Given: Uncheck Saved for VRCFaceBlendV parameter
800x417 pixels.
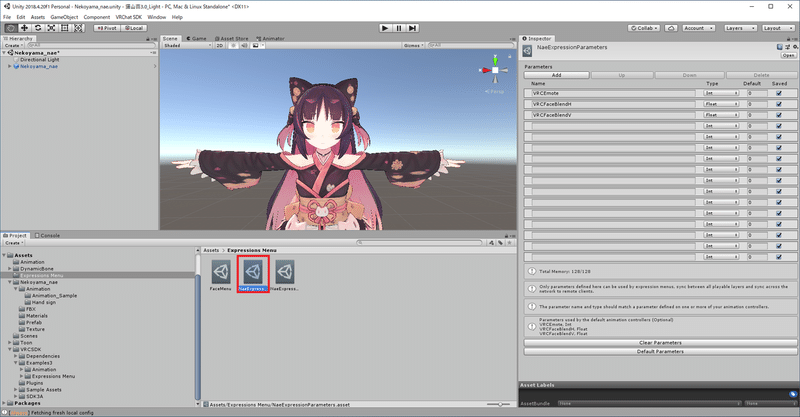Looking at the screenshot, I should click(779, 115).
